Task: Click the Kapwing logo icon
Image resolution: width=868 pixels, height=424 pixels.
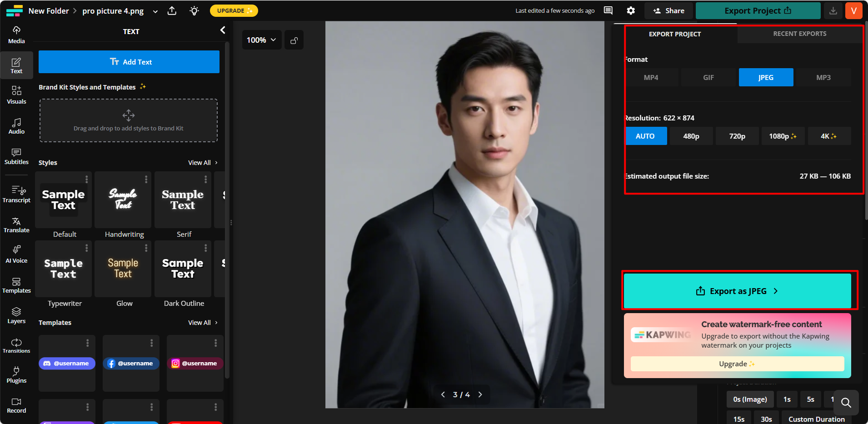Action: pyautogui.click(x=15, y=10)
